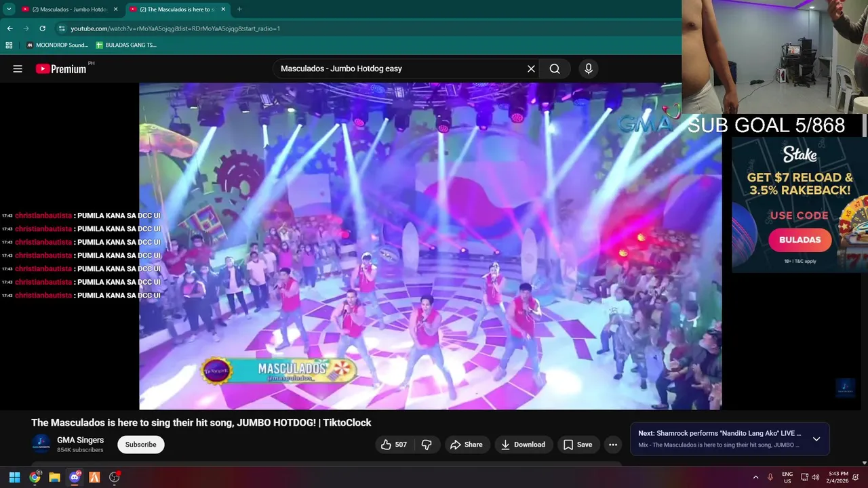Close the Masculados - Jumbo Hotdog tab

point(115,9)
